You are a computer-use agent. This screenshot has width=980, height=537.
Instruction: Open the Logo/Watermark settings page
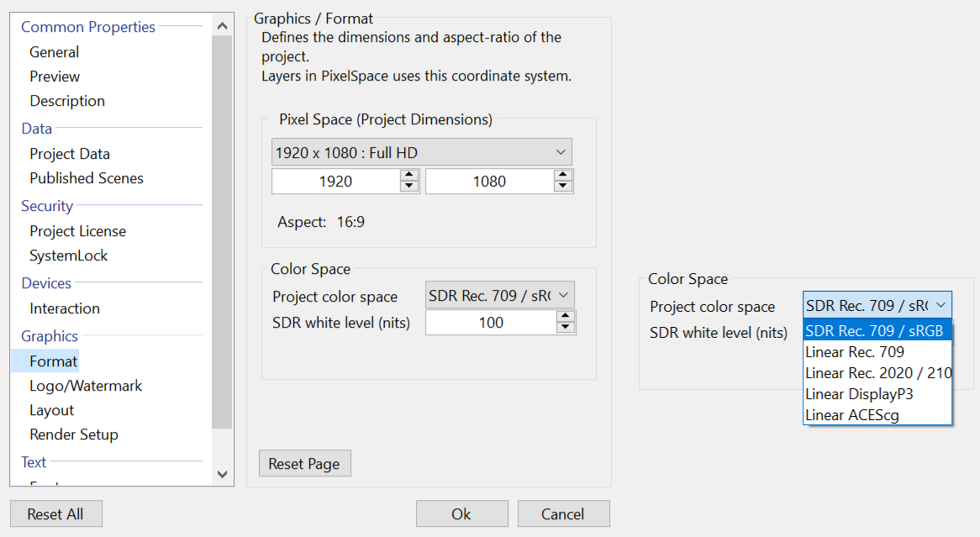pos(86,386)
